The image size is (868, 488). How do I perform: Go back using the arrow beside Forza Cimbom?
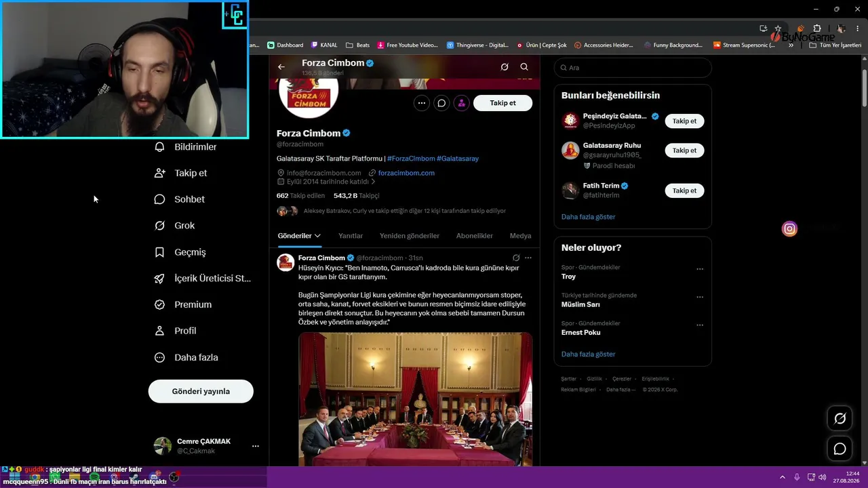281,67
